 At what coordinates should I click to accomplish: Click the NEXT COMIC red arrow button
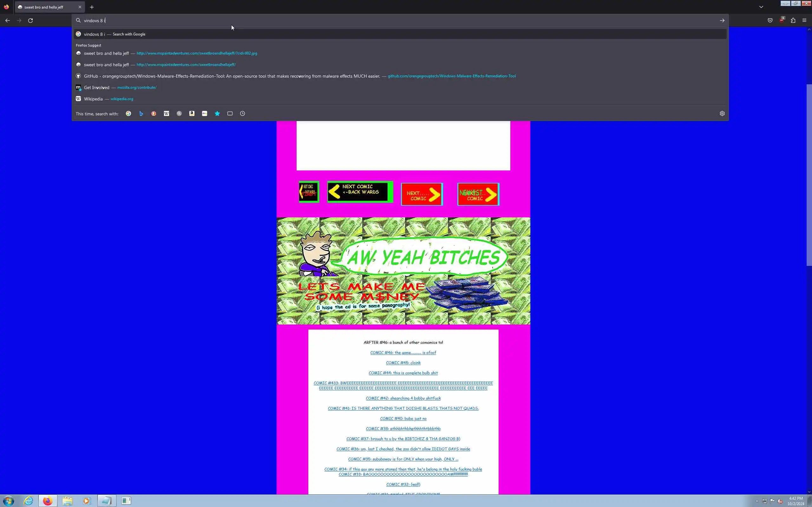tap(422, 194)
